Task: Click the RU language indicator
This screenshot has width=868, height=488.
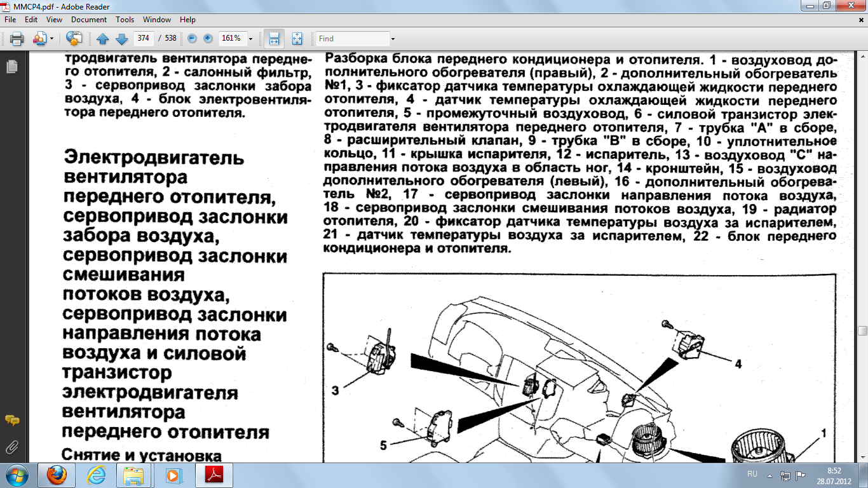Action: pyautogui.click(x=752, y=475)
